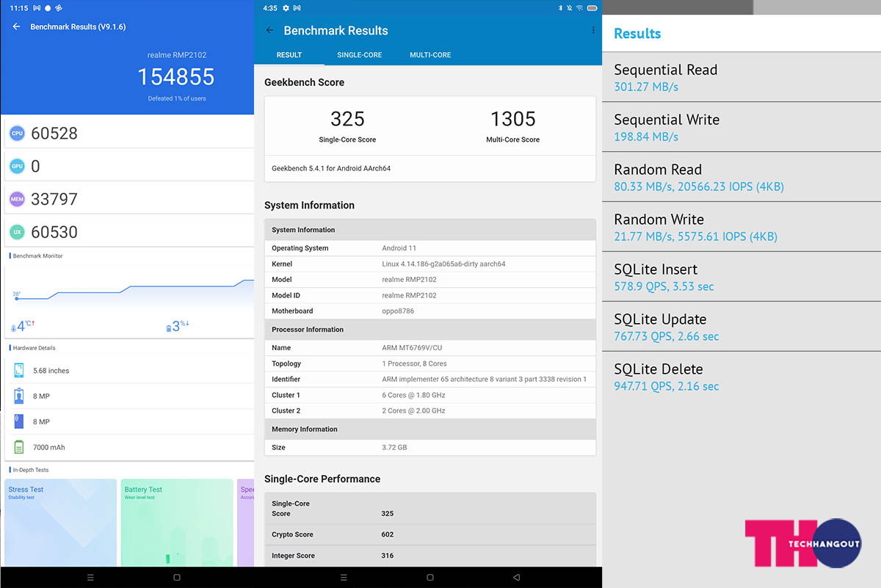Tap the settings gear icon in Geekbench status bar
Screen dimensions: 881x588
click(x=285, y=7)
